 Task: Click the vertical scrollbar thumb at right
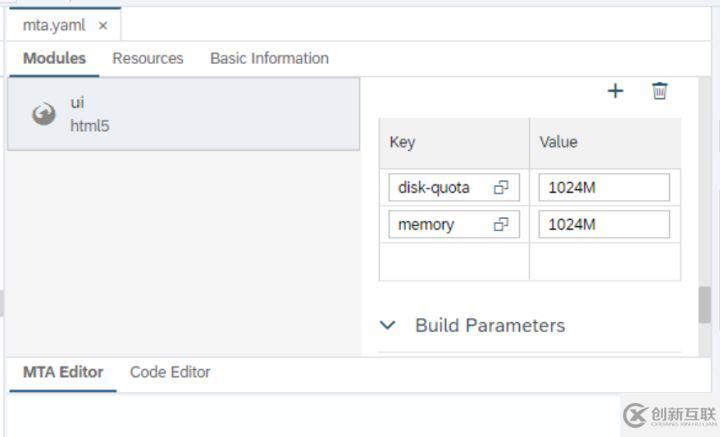704,305
